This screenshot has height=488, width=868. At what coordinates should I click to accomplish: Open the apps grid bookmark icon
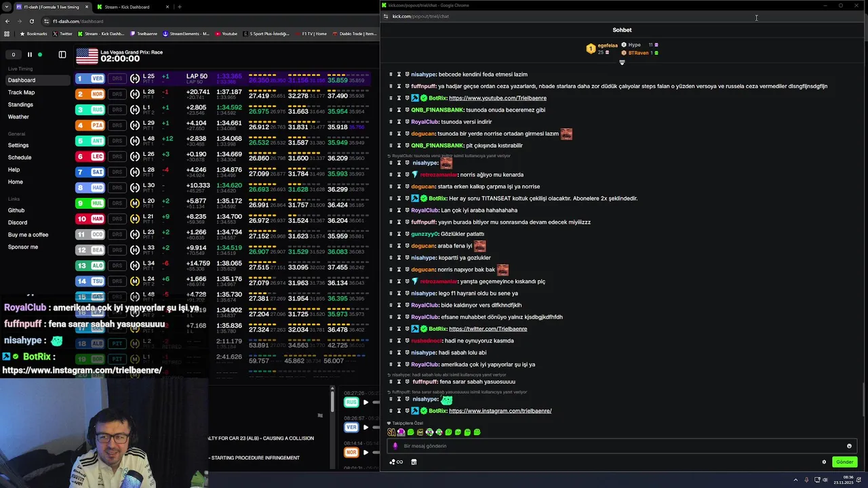(7, 33)
